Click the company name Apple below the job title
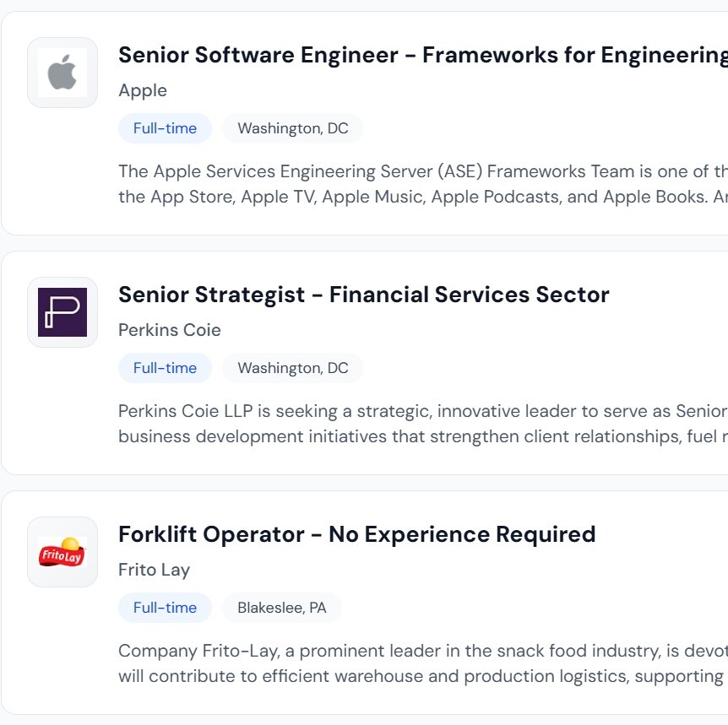 pyautogui.click(x=142, y=90)
